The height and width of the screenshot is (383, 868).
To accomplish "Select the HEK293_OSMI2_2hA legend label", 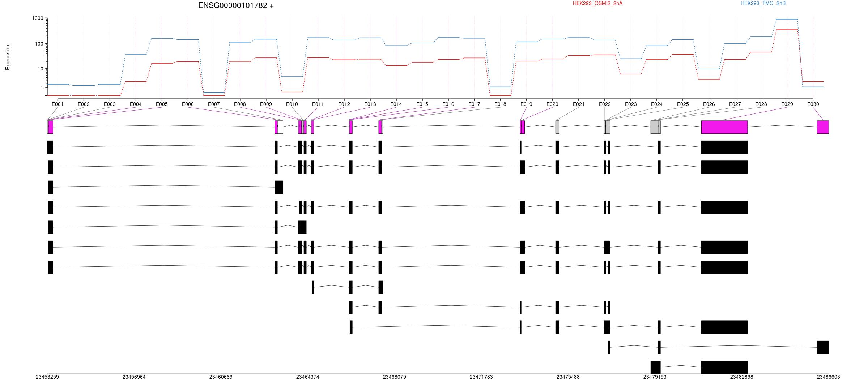I will (x=597, y=3).
